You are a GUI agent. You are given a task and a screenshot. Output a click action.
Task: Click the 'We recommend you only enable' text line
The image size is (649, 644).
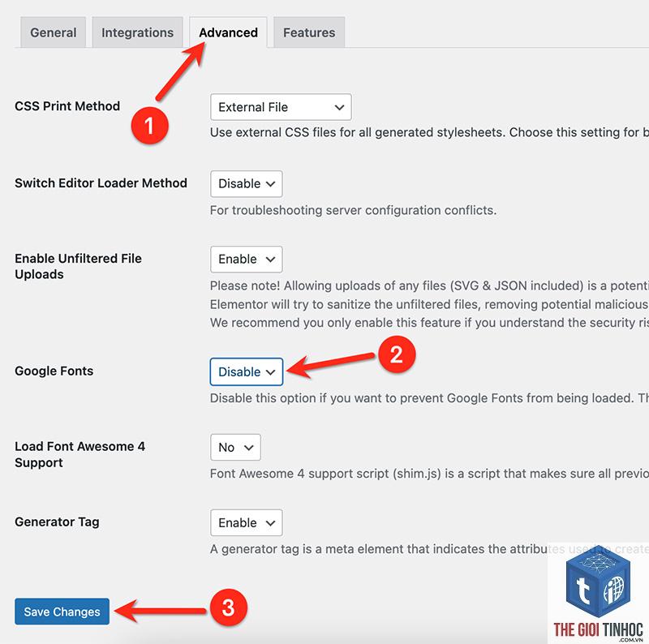tap(429, 323)
